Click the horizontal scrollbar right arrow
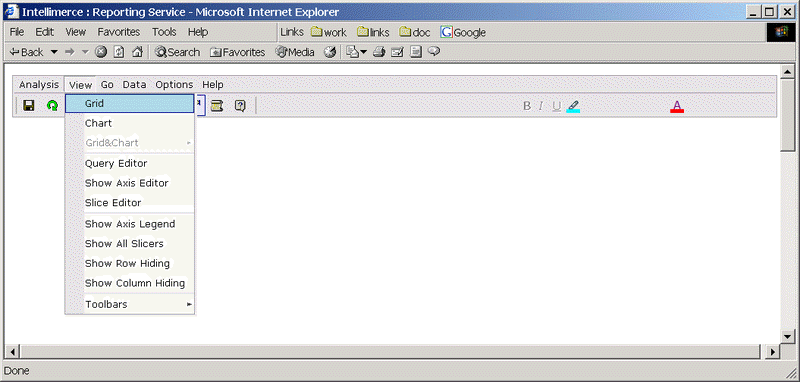Image resolution: width=800 pixels, height=382 pixels. [773, 351]
